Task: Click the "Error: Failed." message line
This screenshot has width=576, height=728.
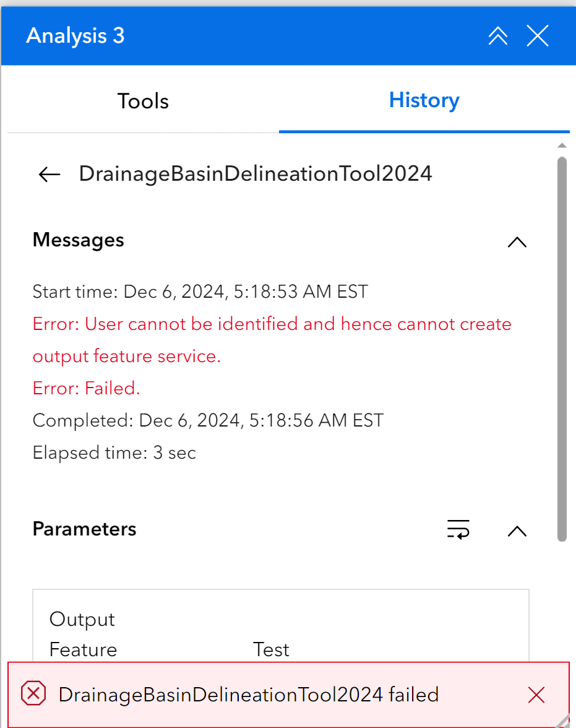Action: point(87,388)
